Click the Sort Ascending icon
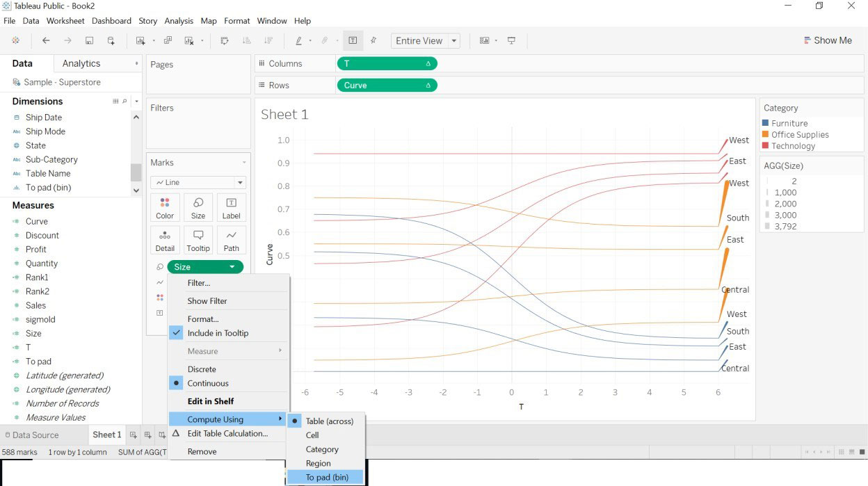This screenshot has height=486, width=868. coord(246,40)
